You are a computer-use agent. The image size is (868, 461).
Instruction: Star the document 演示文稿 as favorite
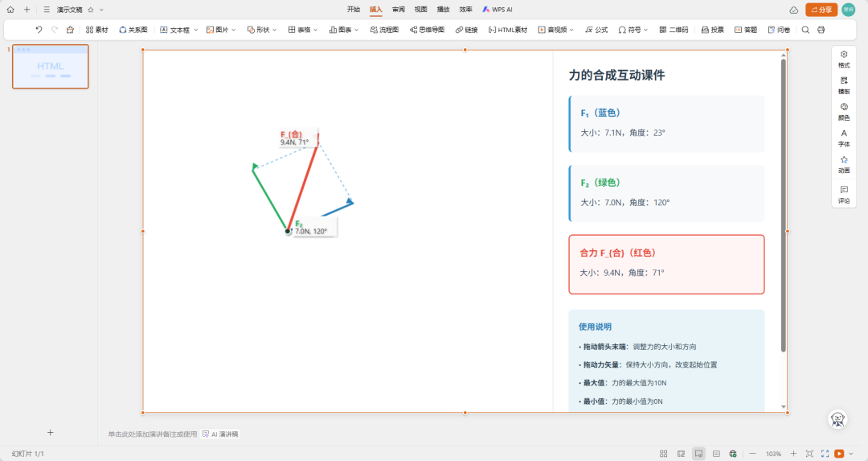91,10
